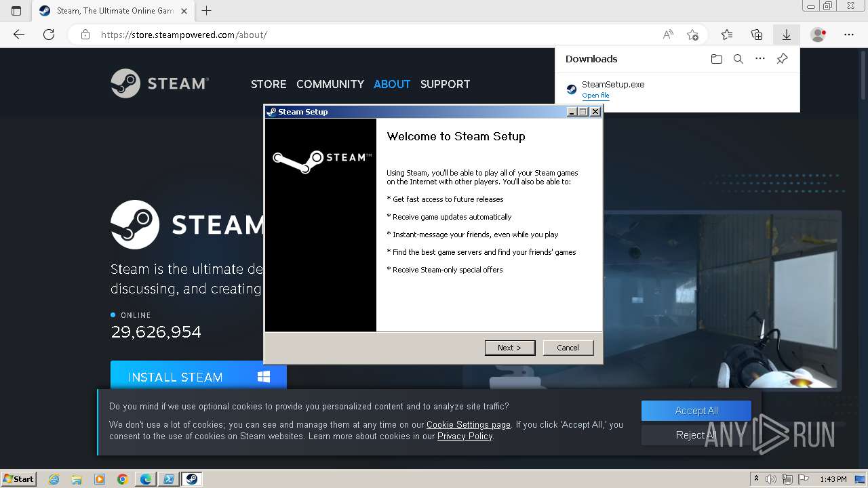
Task: Launch Google Chrome from taskbar
Action: [x=123, y=479]
